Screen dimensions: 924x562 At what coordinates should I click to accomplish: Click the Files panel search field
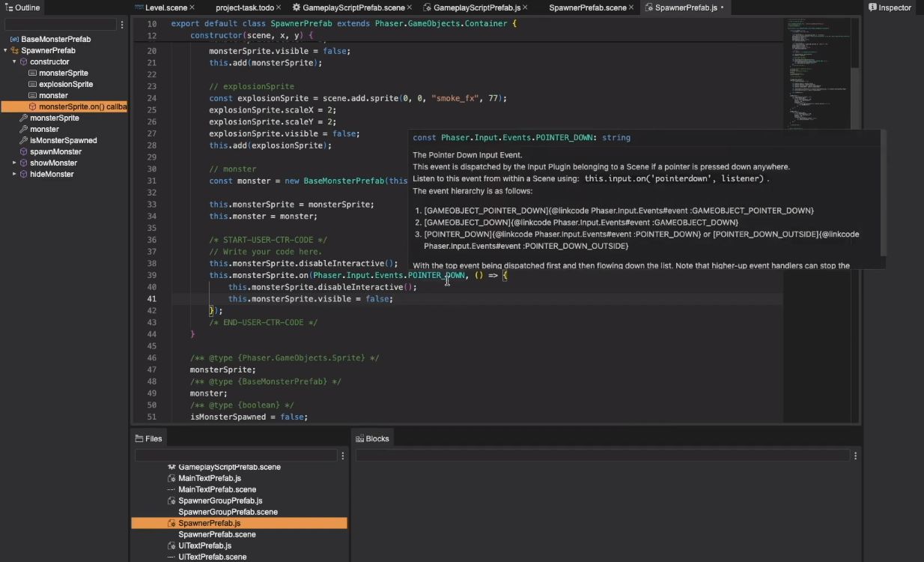(236, 456)
